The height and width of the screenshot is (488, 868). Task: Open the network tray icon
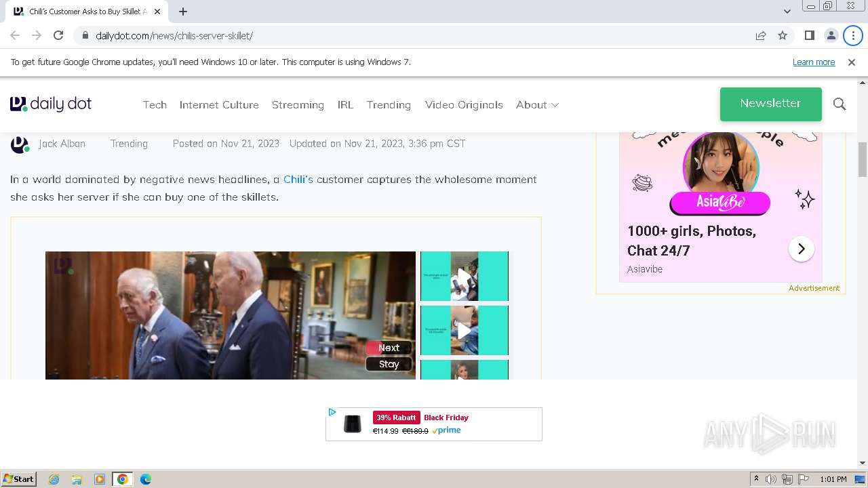tap(787, 479)
